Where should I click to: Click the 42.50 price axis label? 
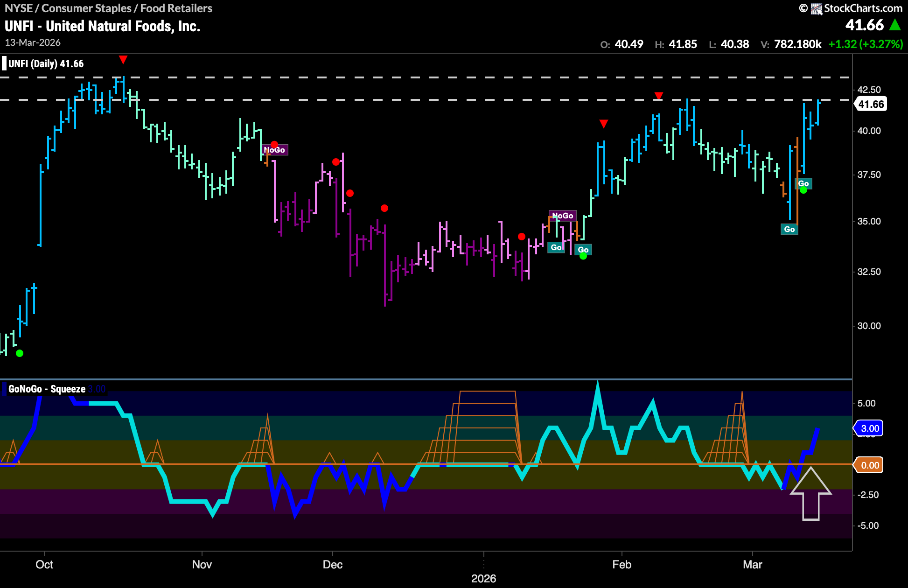[869, 90]
